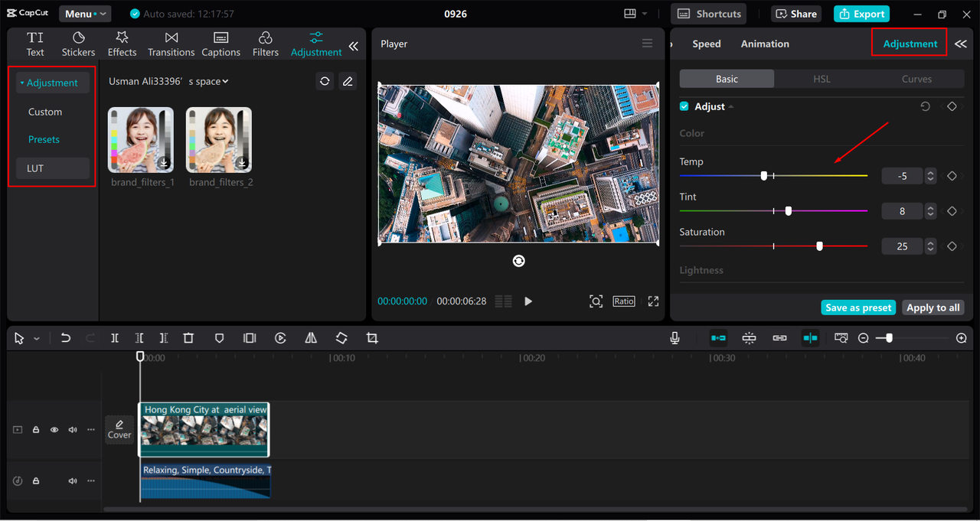Click the Split tool in timeline toolbar

(114, 338)
